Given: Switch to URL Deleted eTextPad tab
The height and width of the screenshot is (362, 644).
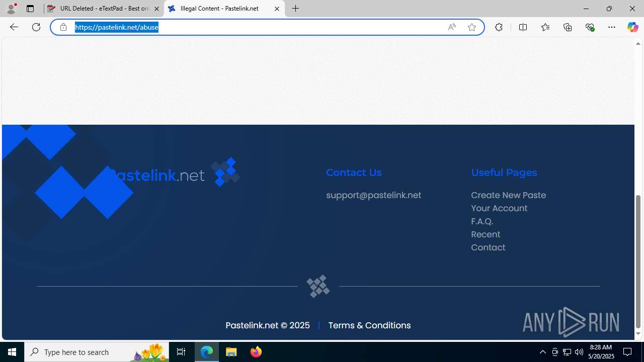Looking at the screenshot, I should click(x=104, y=9).
